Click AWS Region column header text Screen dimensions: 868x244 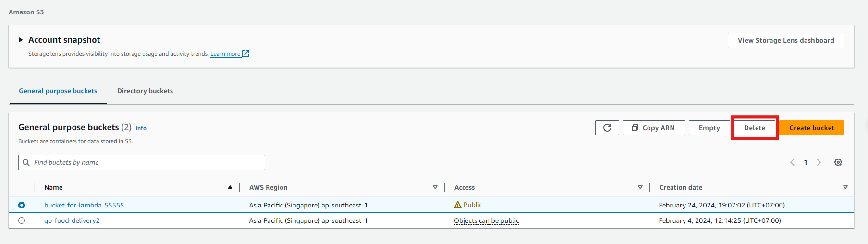[x=269, y=187]
